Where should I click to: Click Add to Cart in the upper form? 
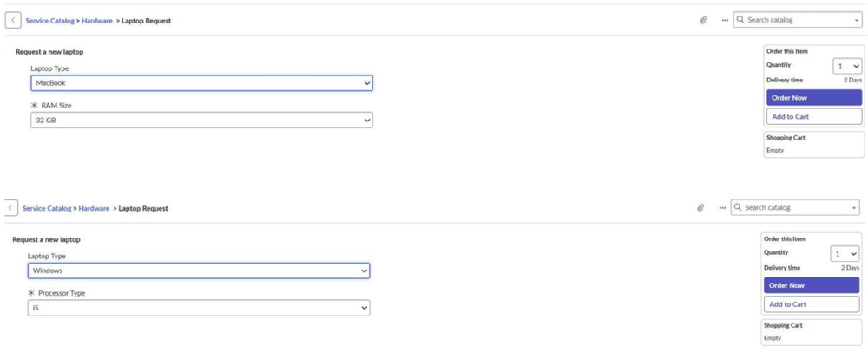(x=814, y=116)
